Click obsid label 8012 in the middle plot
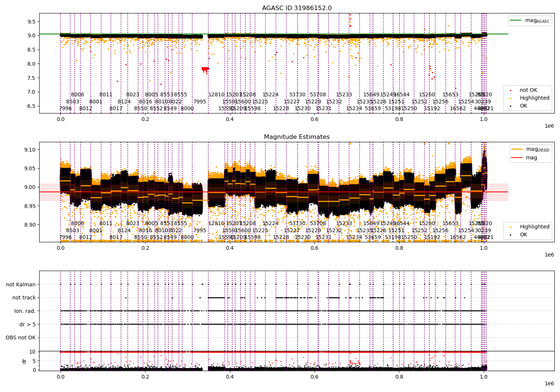560x392 pixels. tap(86, 237)
